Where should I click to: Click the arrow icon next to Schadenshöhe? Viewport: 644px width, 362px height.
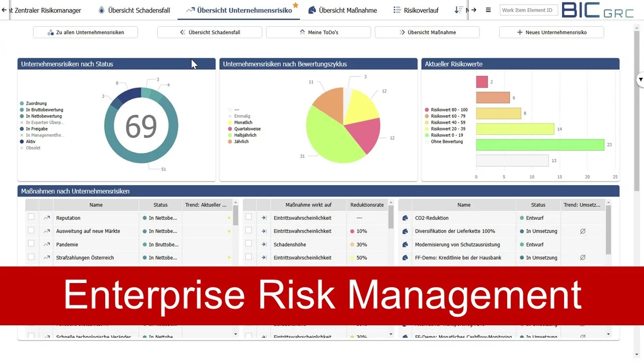point(263,244)
